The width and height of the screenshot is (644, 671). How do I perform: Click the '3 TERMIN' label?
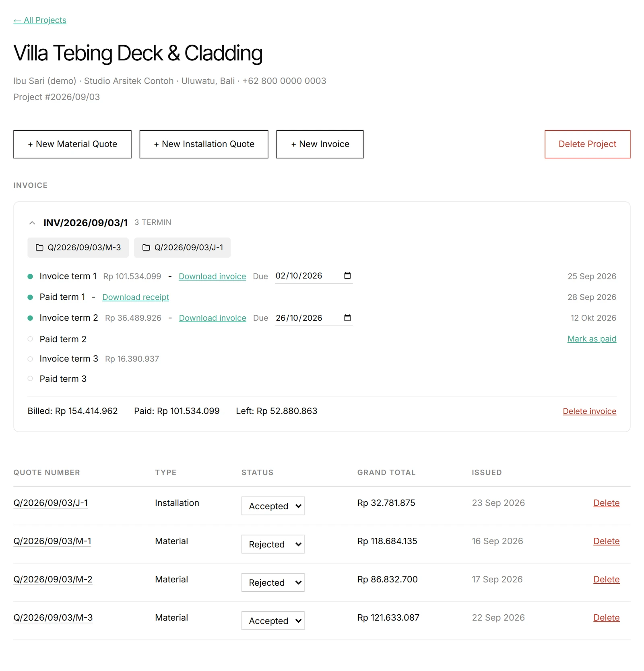(153, 222)
